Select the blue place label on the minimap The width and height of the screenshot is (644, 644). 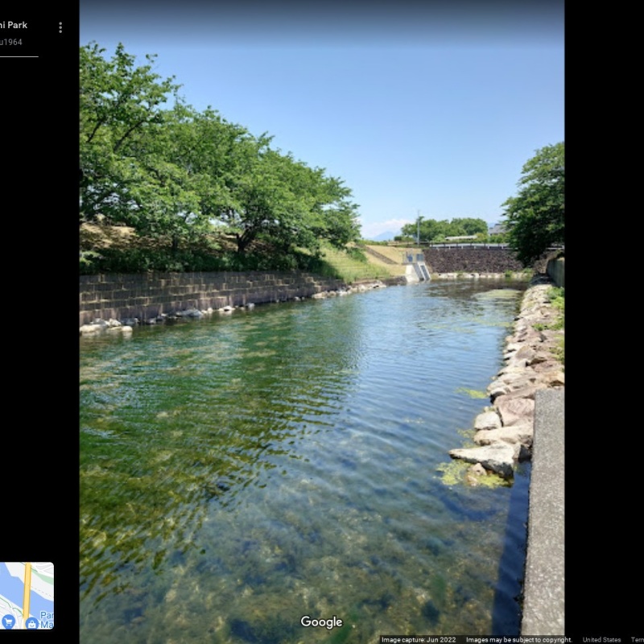coord(47,619)
